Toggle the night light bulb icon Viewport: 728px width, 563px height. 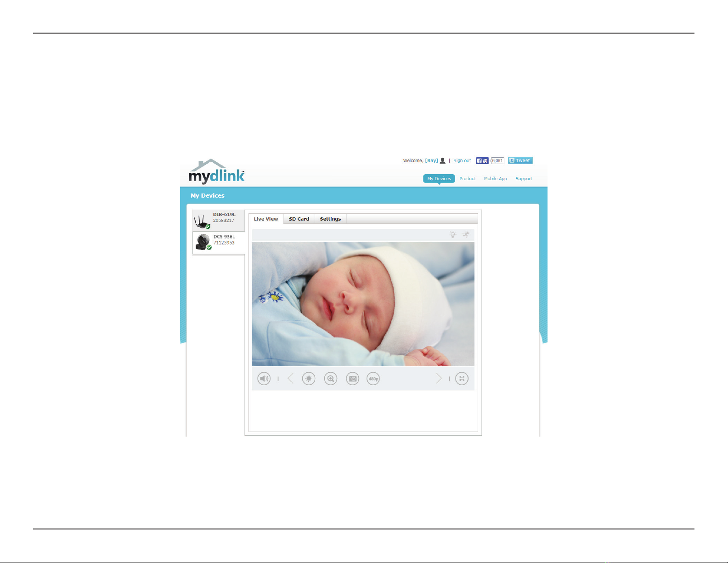[x=453, y=234]
